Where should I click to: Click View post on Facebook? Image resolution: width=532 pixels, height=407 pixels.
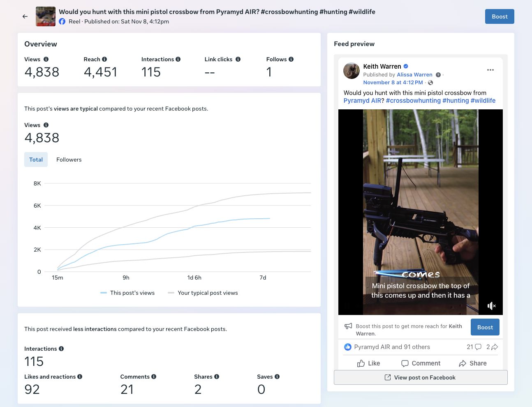421,377
